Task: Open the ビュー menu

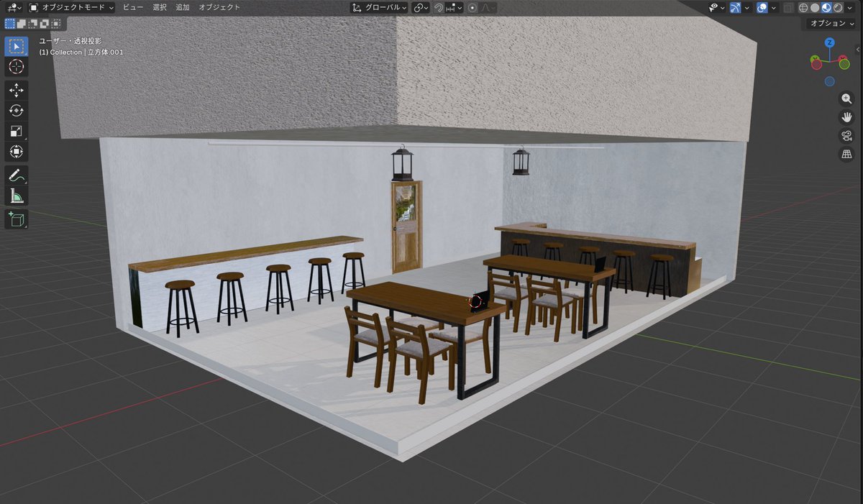Action: click(132, 7)
